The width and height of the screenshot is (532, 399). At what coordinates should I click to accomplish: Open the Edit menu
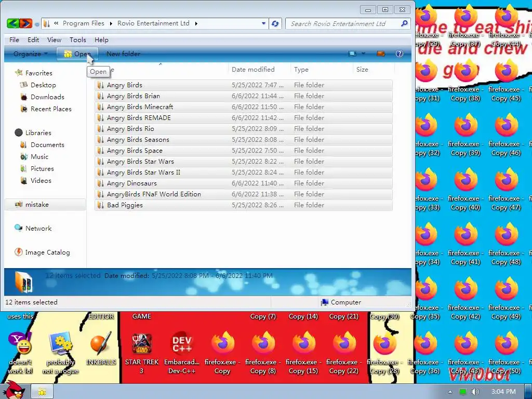(x=33, y=39)
